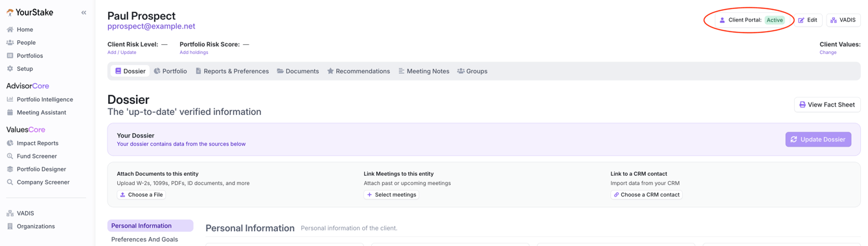
Task: Click the VADIS button in the header
Action: (x=843, y=20)
